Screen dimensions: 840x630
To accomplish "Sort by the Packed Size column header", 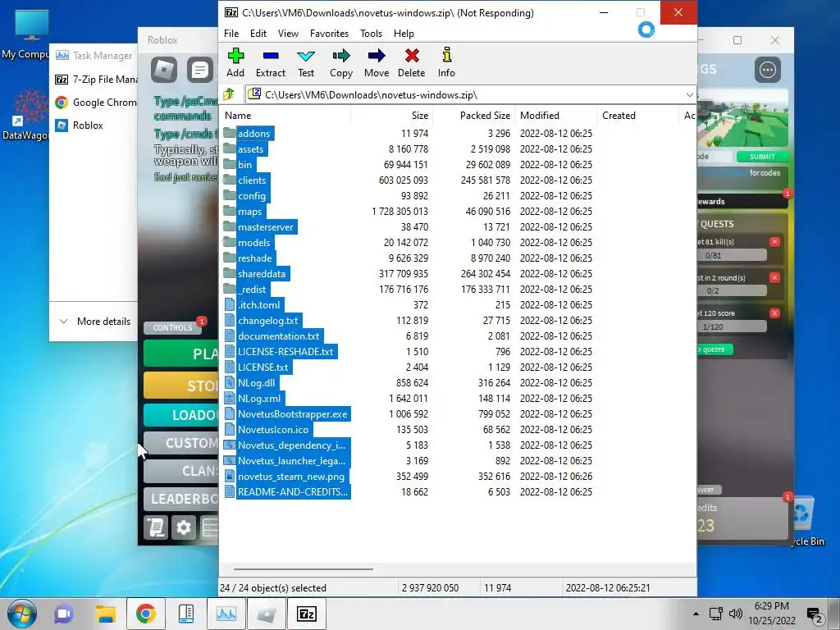I will click(475, 115).
